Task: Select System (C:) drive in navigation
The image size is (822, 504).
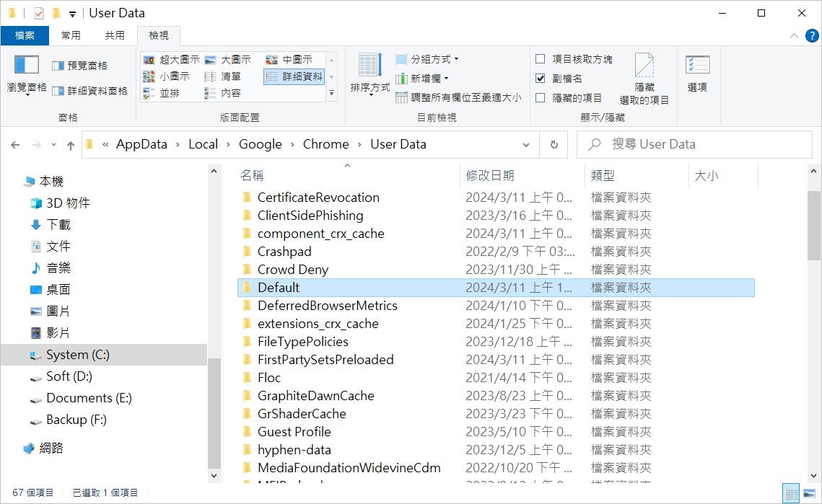Action: pyautogui.click(x=104, y=355)
